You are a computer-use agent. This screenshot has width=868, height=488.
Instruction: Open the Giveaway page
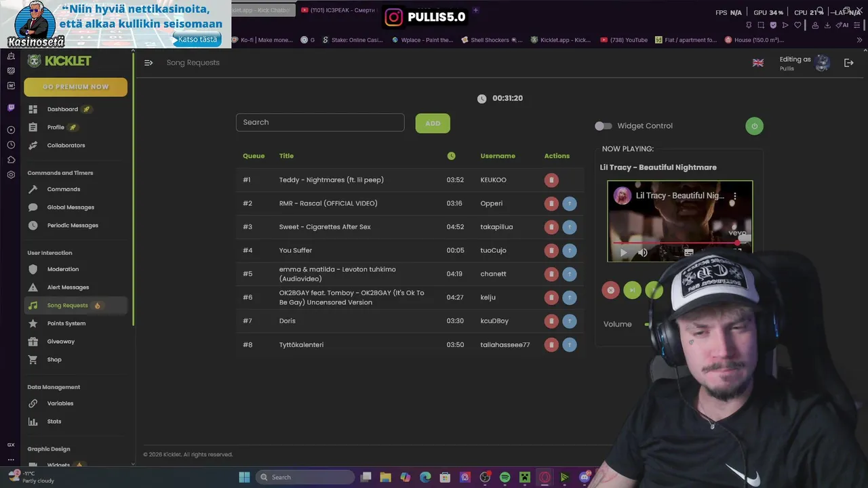(x=60, y=342)
